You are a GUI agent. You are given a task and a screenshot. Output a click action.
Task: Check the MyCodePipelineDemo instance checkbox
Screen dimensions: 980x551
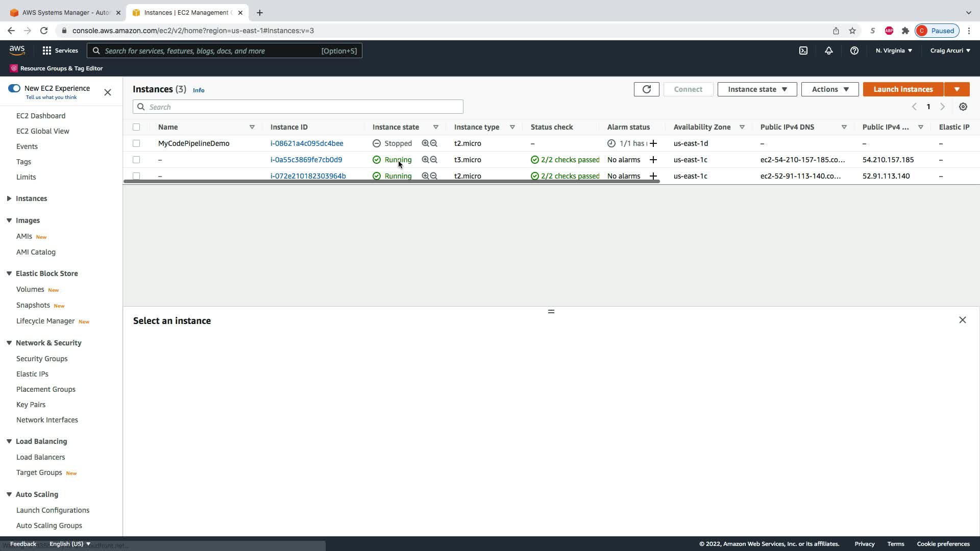coord(136,143)
